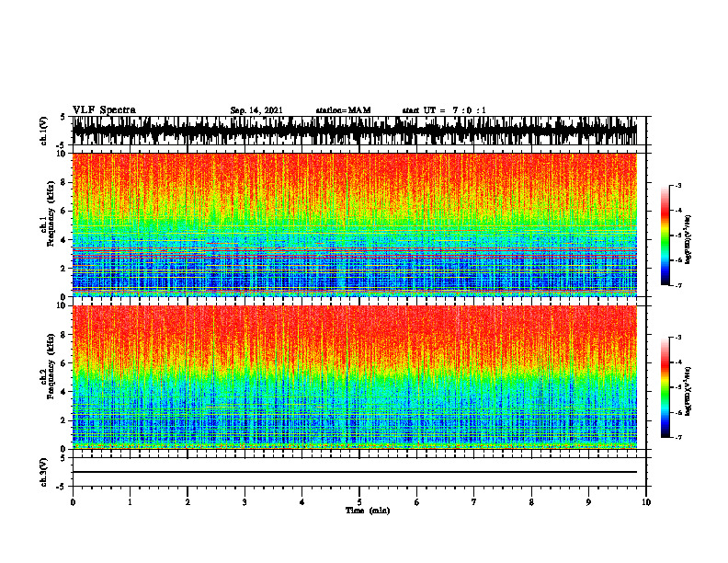The image size is (728, 563).
Task: Click the ch.1 color scale bar
Action: click(665, 236)
